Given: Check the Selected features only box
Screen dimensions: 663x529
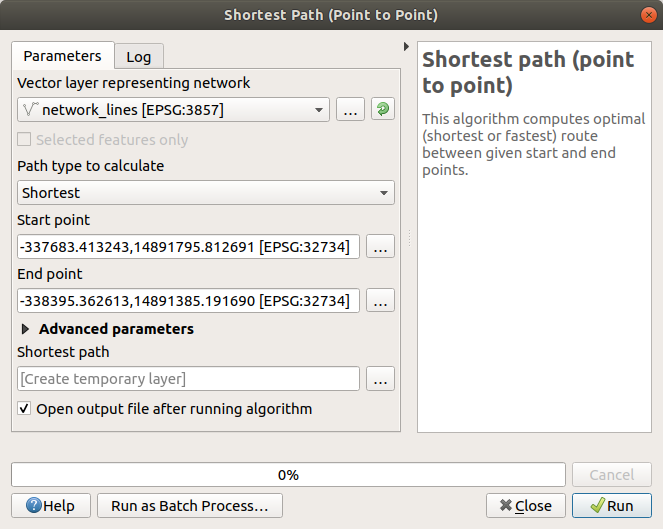Looking at the screenshot, I should click(x=24, y=140).
